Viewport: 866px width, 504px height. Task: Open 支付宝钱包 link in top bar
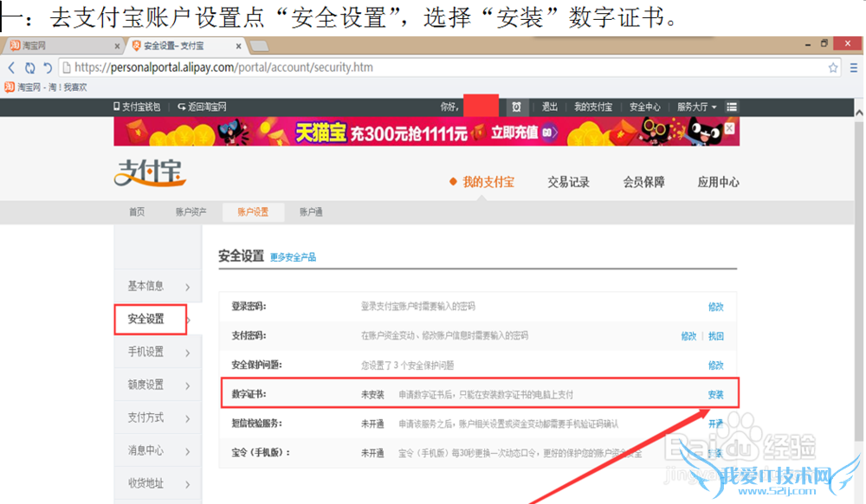[x=137, y=107]
